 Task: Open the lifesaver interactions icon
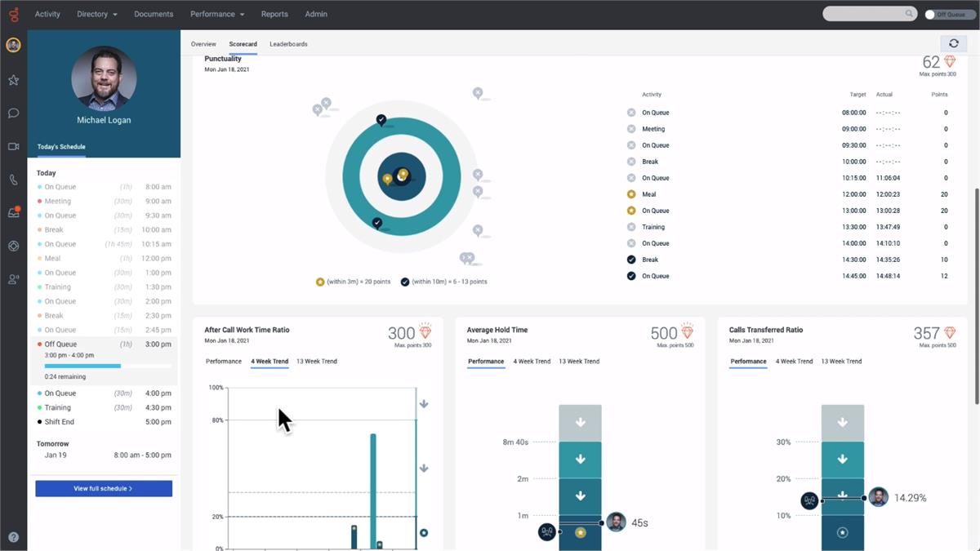(13, 246)
